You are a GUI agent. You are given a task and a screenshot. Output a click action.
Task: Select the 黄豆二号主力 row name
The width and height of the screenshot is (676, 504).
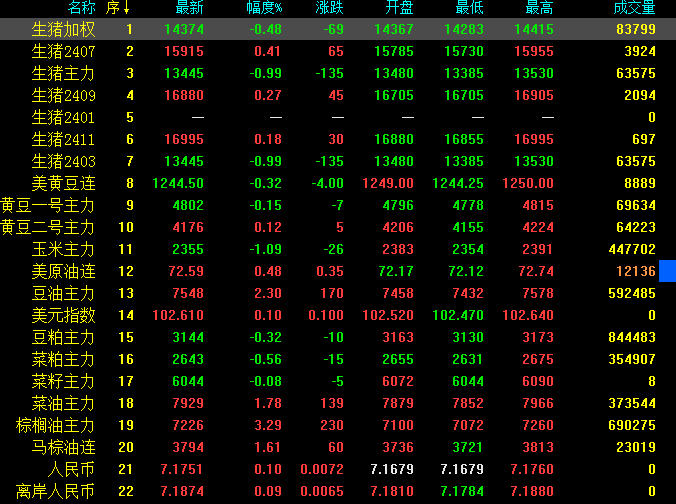pyautogui.click(x=48, y=227)
